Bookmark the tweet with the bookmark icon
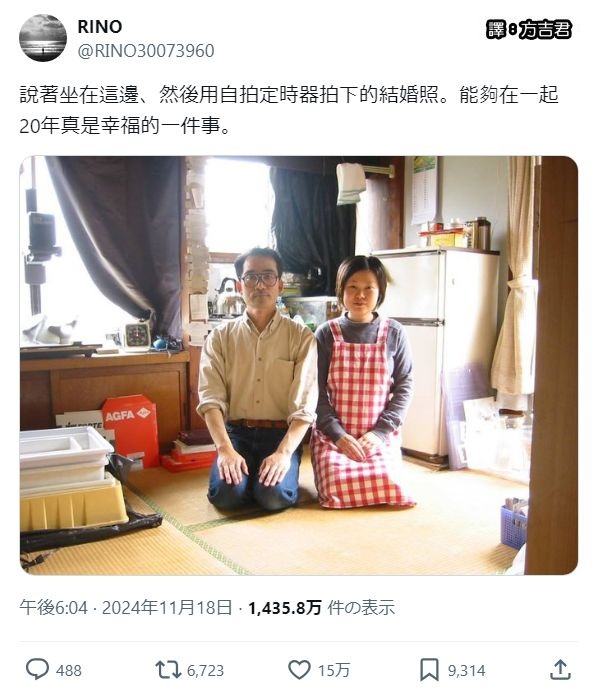Image resolution: width=598 pixels, height=698 pixels. coord(429,670)
